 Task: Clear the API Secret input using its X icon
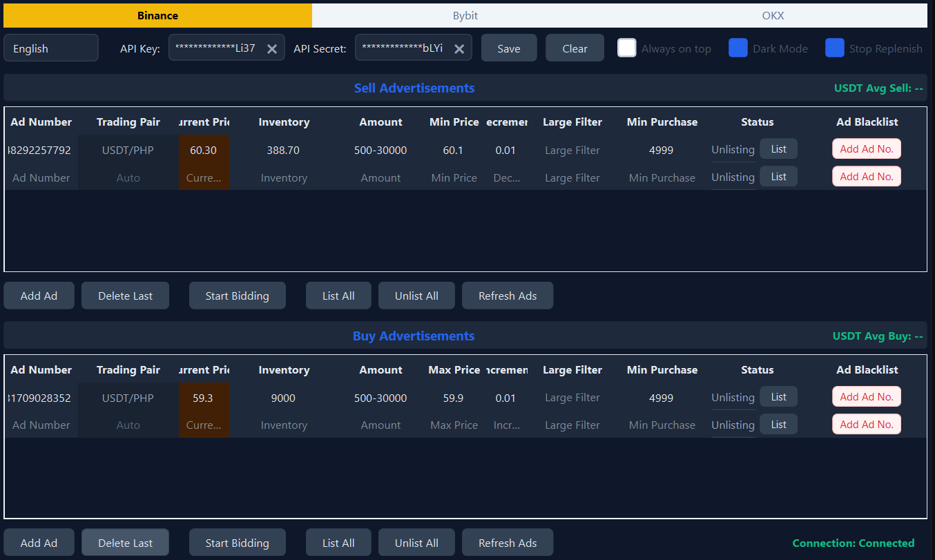pyautogui.click(x=459, y=48)
